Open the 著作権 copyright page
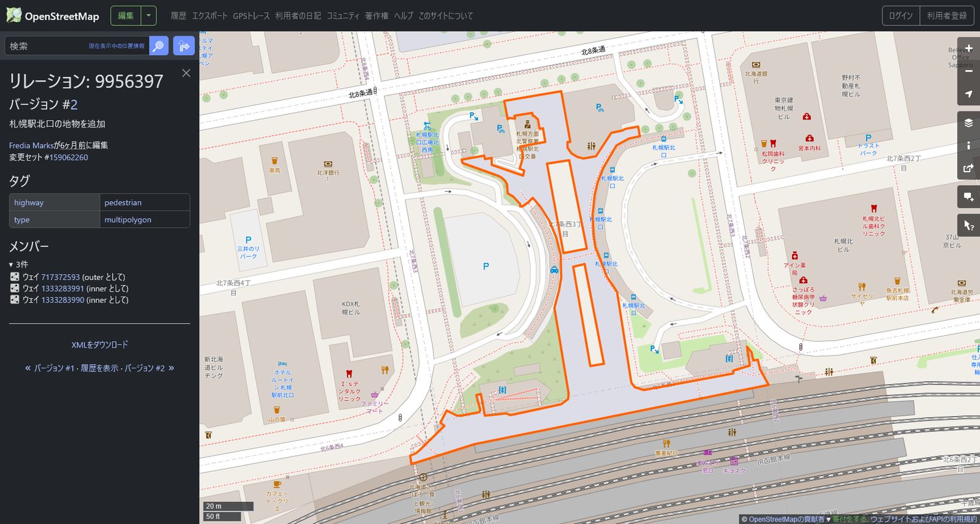Viewport: 980px width, 524px height. click(x=377, y=16)
